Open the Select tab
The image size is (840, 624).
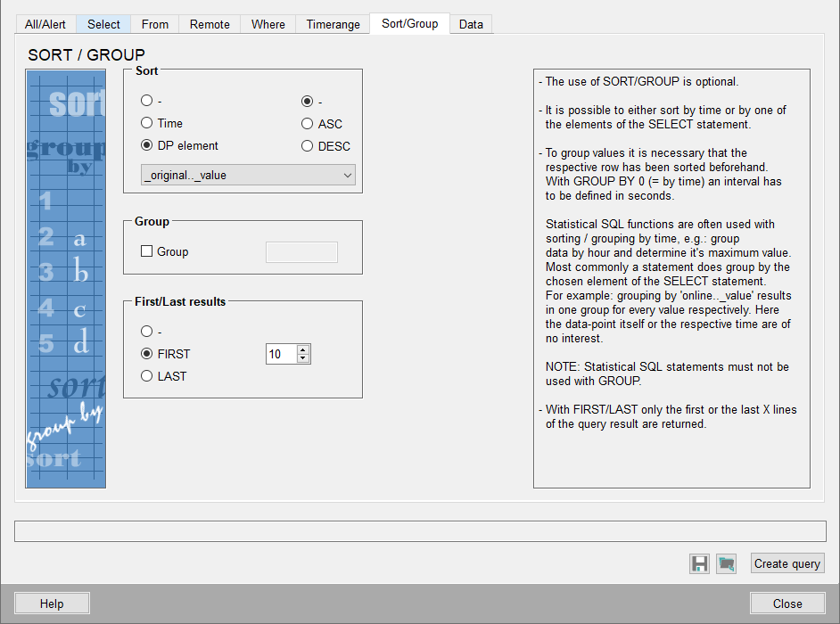coord(103,24)
